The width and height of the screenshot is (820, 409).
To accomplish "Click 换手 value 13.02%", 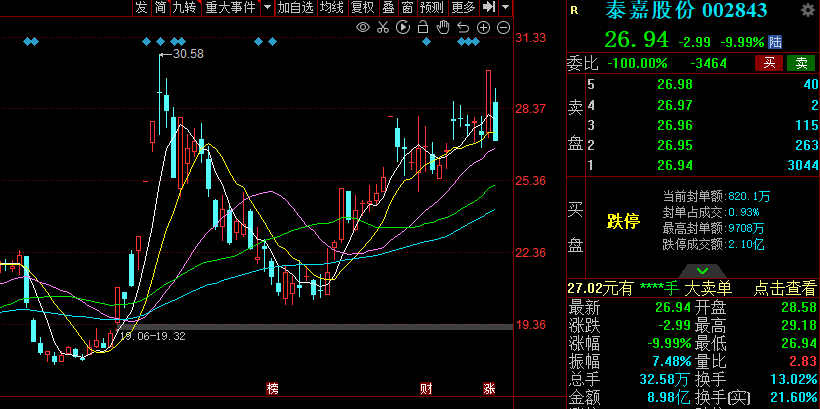I will pyautogui.click(x=793, y=379).
